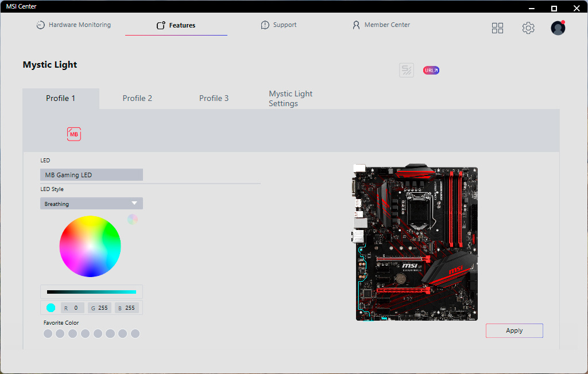
Task: Select the first Favorite Color slot
Action: [48, 333]
